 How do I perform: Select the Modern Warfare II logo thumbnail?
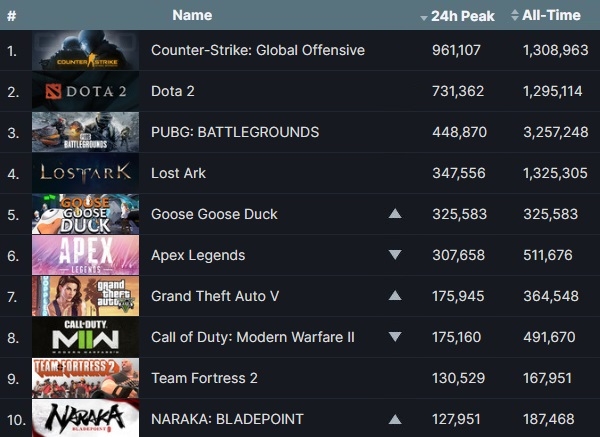(85, 337)
